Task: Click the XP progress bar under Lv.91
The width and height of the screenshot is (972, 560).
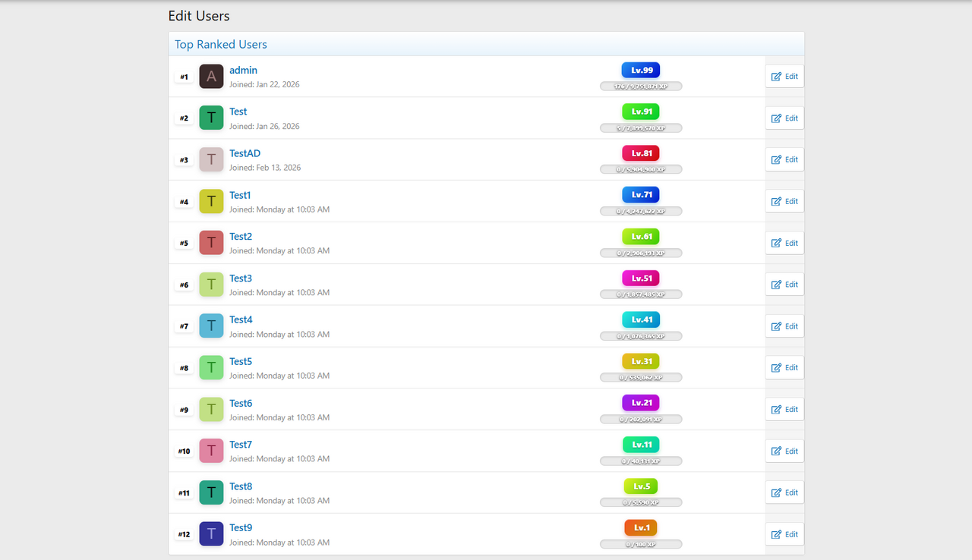Action: point(641,128)
